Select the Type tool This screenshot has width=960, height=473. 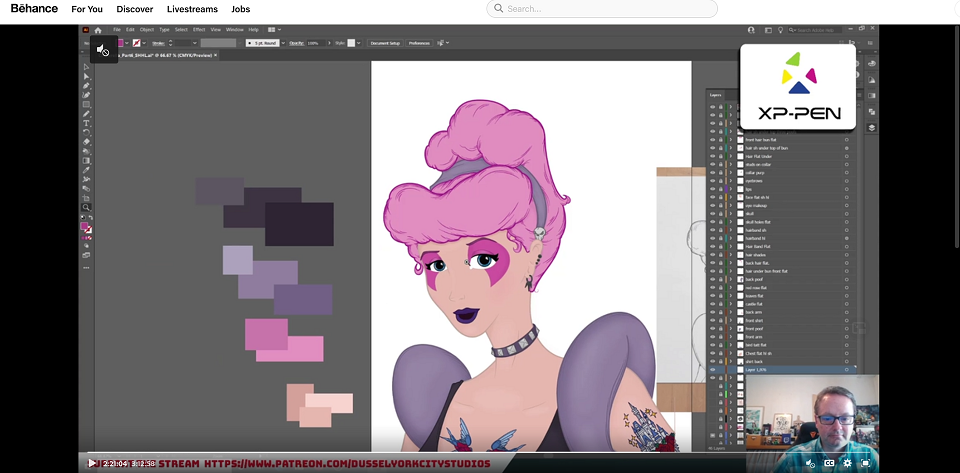[86, 123]
